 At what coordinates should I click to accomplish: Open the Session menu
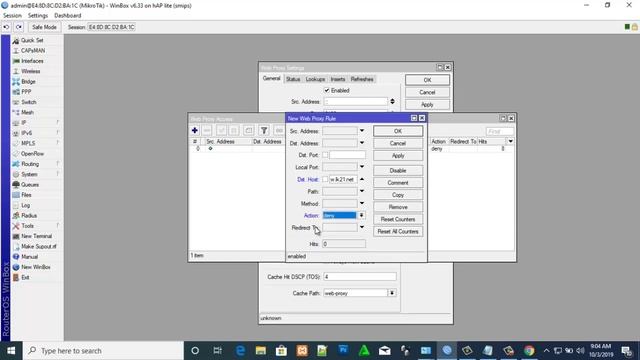[x=12, y=16]
